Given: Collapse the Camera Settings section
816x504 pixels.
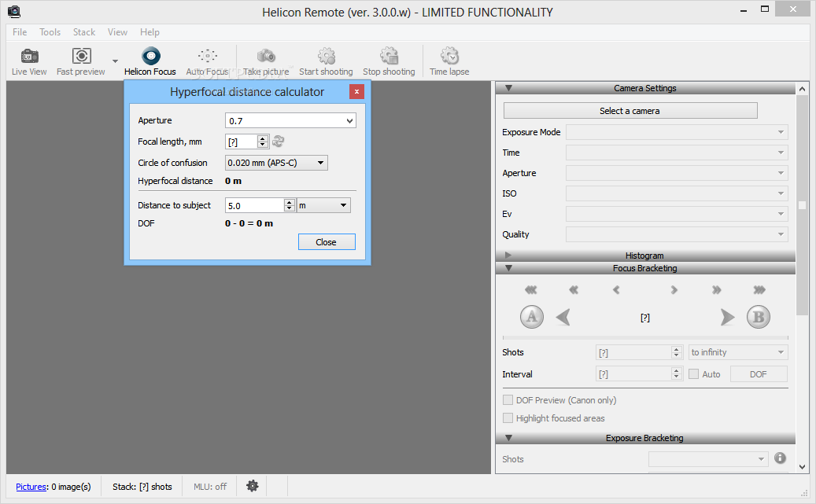Looking at the screenshot, I should click(x=508, y=88).
